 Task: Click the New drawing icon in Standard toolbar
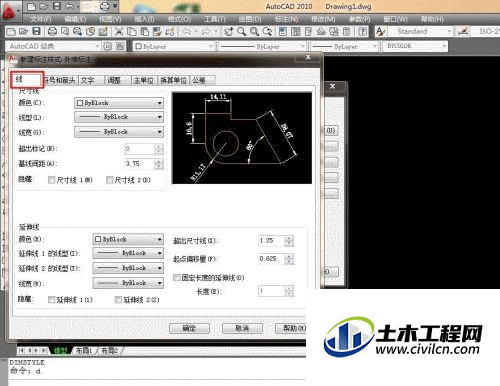click(x=11, y=32)
